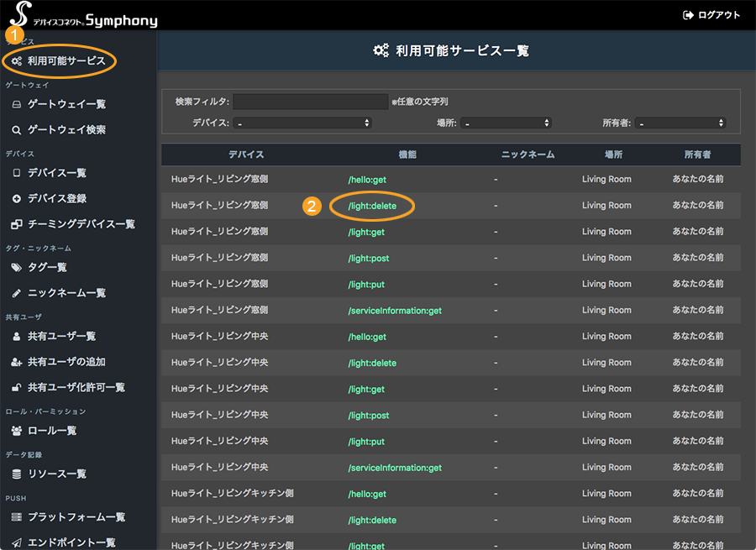Open /light:post for Hueライト_リビング中央
Viewport: 756px width, 550px height.
[369, 416]
